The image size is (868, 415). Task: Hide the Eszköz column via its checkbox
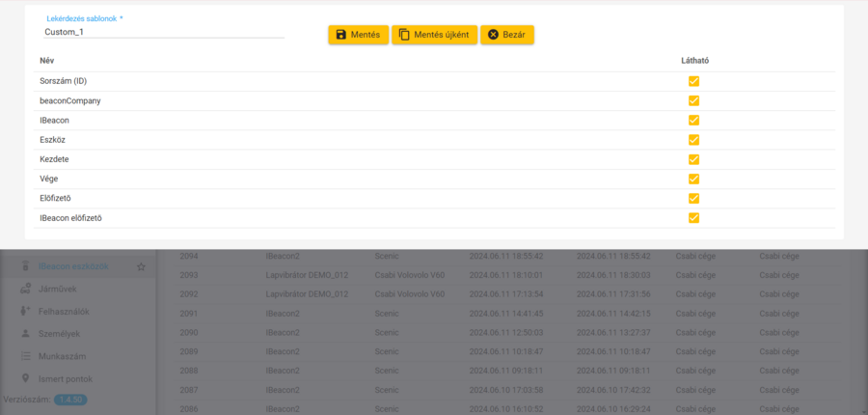click(693, 140)
